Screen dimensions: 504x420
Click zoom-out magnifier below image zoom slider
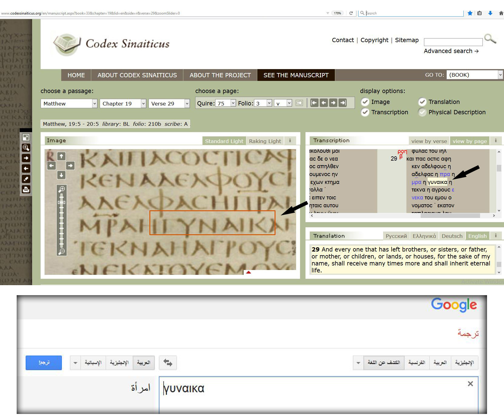click(62, 251)
